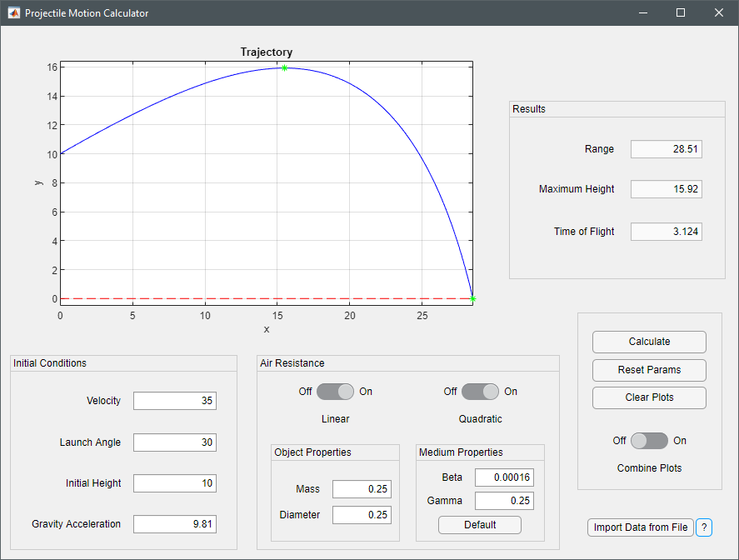Run the Calculate button
Viewport: 739px width, 560px height.
(650, 342)
